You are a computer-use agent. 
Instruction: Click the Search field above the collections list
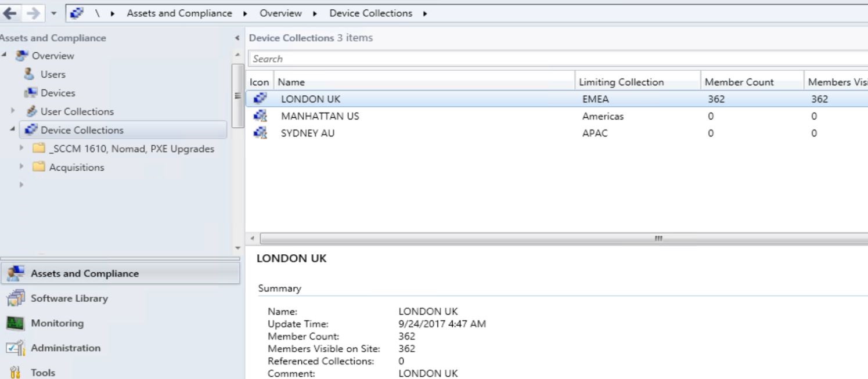tap(406, 59)
